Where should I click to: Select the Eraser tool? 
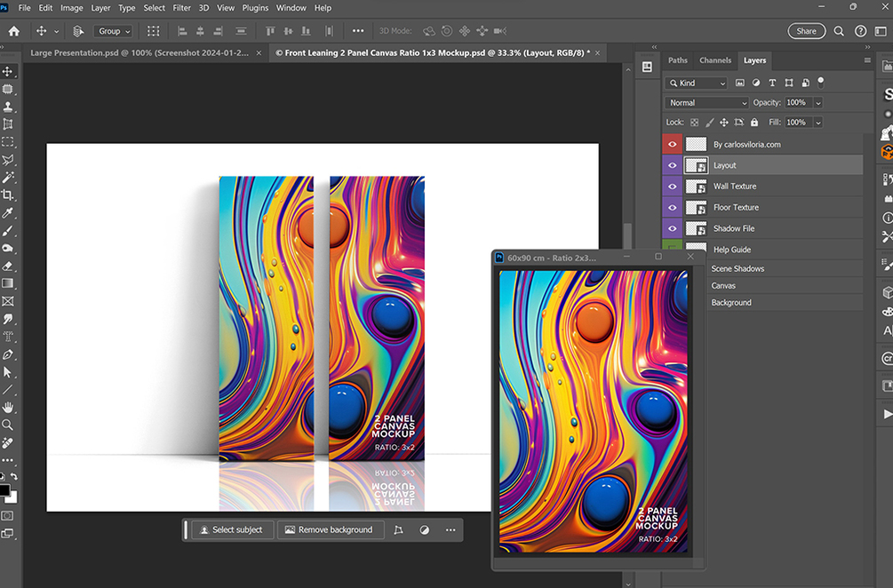(x=8, y=266)
